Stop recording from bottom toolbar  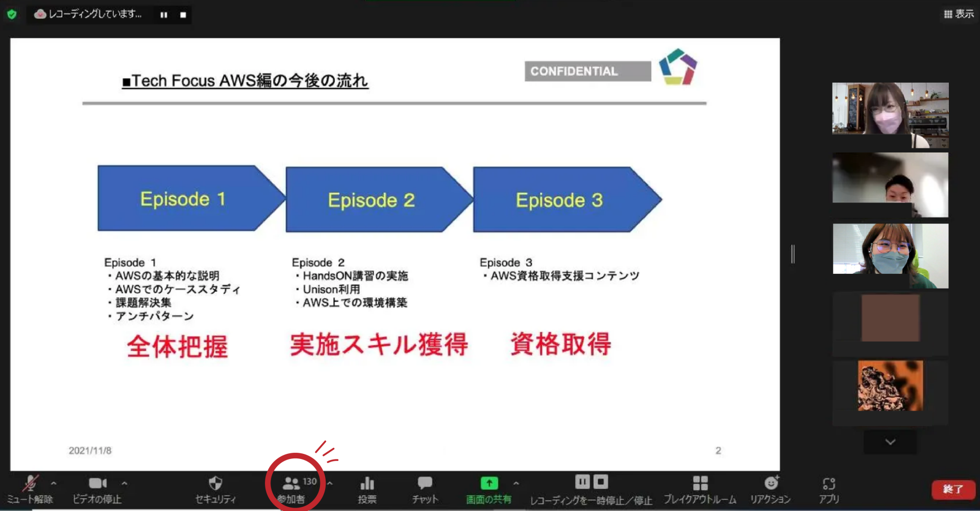point(601,482)
